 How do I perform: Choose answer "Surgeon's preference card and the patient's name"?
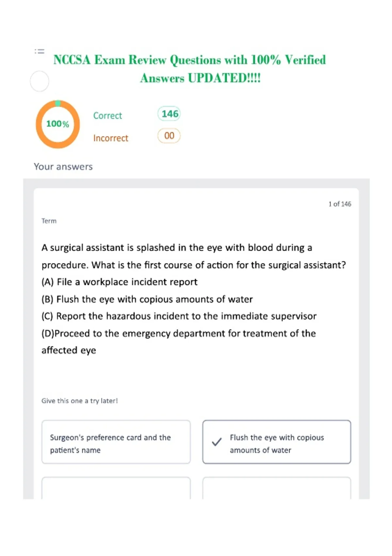click(x=116, y=442)
